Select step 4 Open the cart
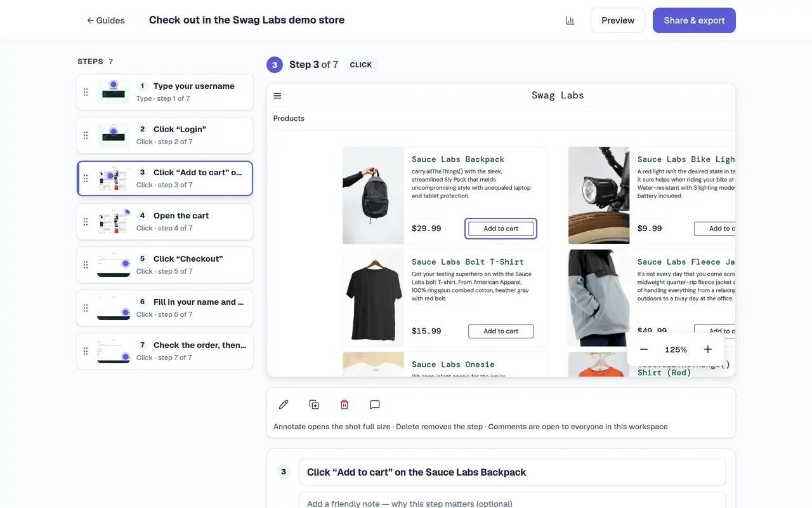812x508 pixels. (165, 222)
